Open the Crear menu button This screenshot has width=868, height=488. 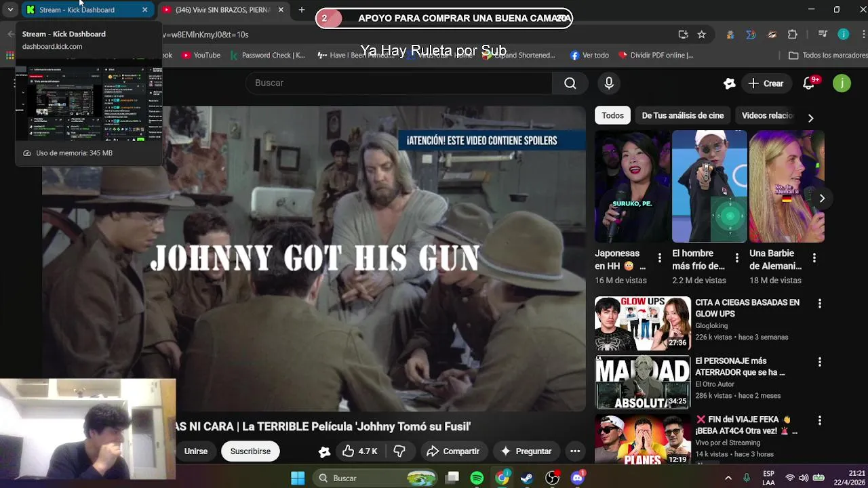tap(766, 83)
